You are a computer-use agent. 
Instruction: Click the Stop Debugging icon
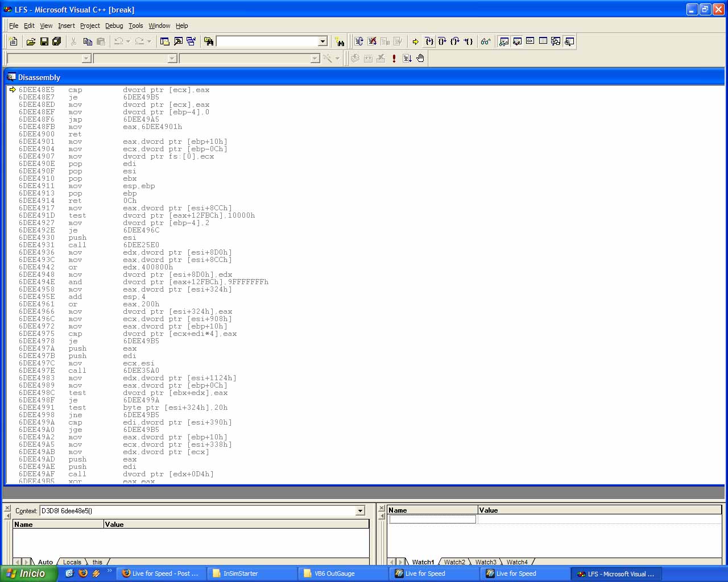372,41
